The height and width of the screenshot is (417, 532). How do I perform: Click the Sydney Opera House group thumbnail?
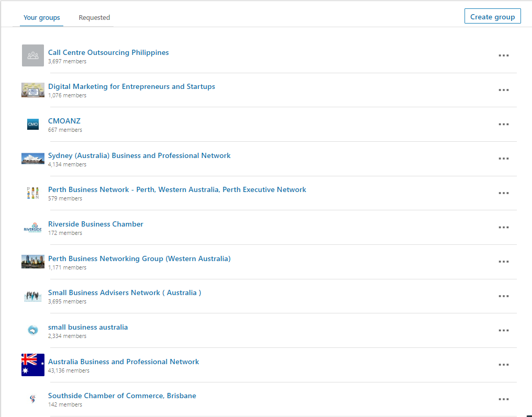click(x=32, y=159)
